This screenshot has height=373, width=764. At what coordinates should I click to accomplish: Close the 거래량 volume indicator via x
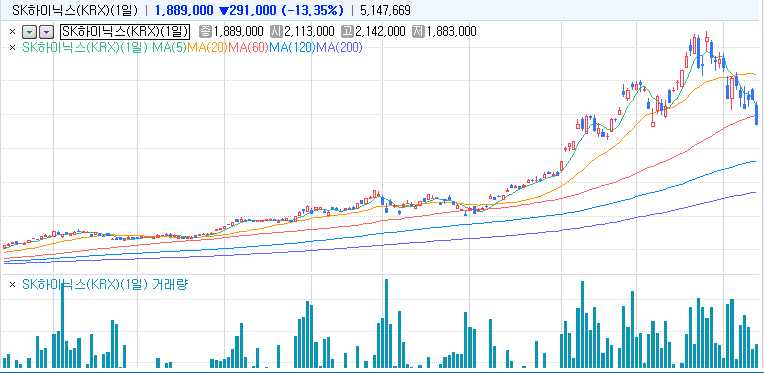[x=13, y=284]
